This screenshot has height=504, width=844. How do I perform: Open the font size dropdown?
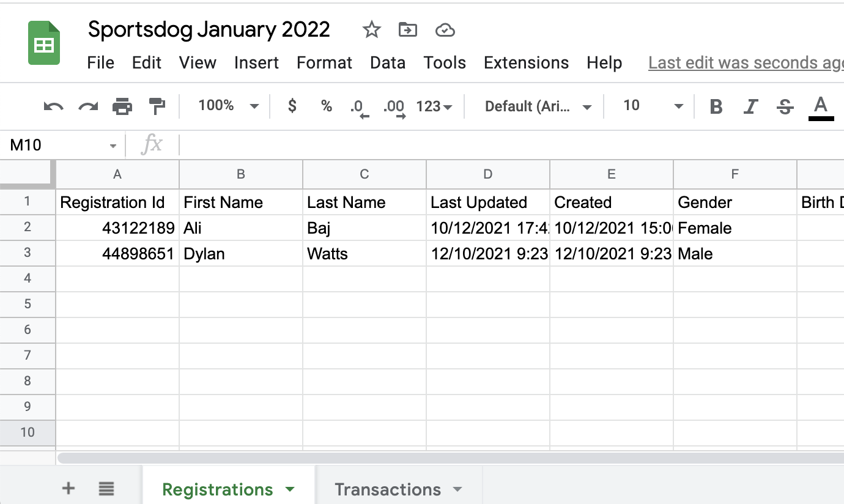click(x=650, y=106)
